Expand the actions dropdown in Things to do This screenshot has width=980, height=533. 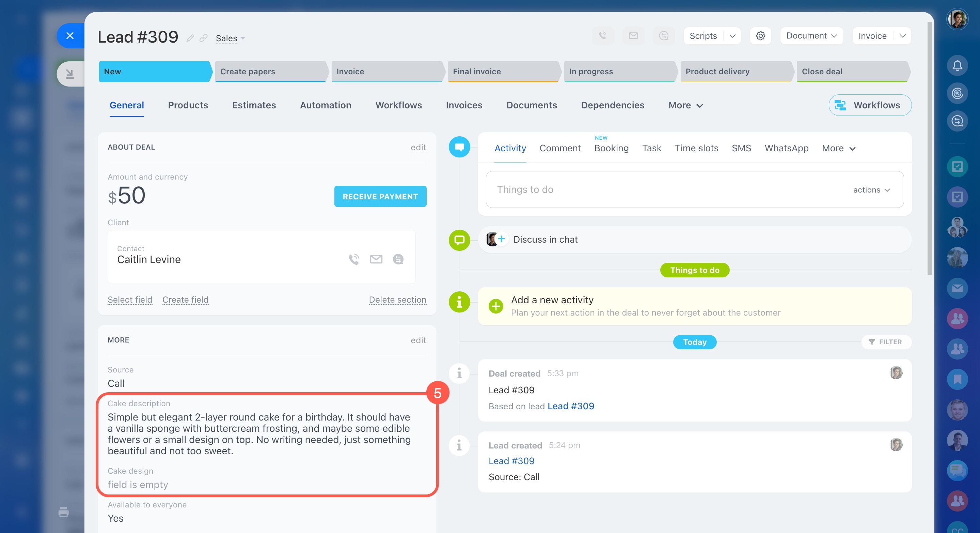(871, 189)
